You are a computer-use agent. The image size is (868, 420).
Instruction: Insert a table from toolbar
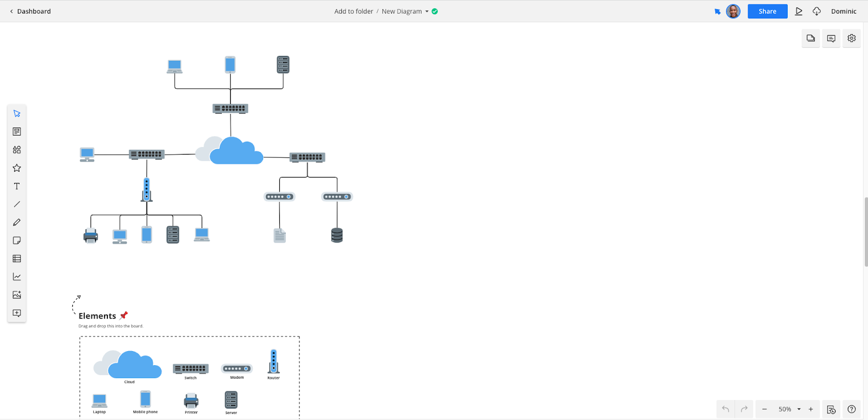[x=17, y=259]
